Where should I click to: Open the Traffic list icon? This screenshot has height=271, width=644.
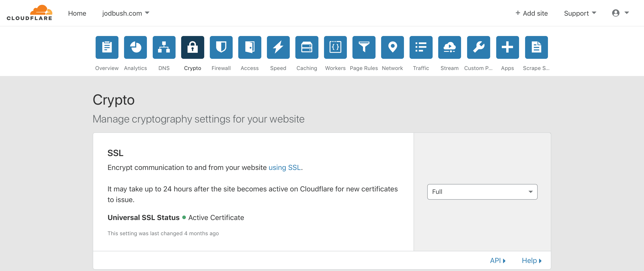[421, 47]
